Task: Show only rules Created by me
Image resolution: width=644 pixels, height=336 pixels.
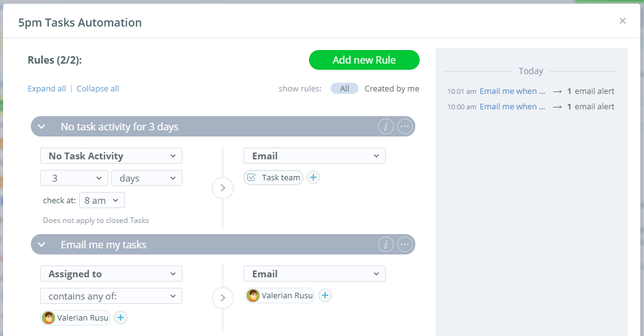Action: pyautogui.click(x=392, y=88)
